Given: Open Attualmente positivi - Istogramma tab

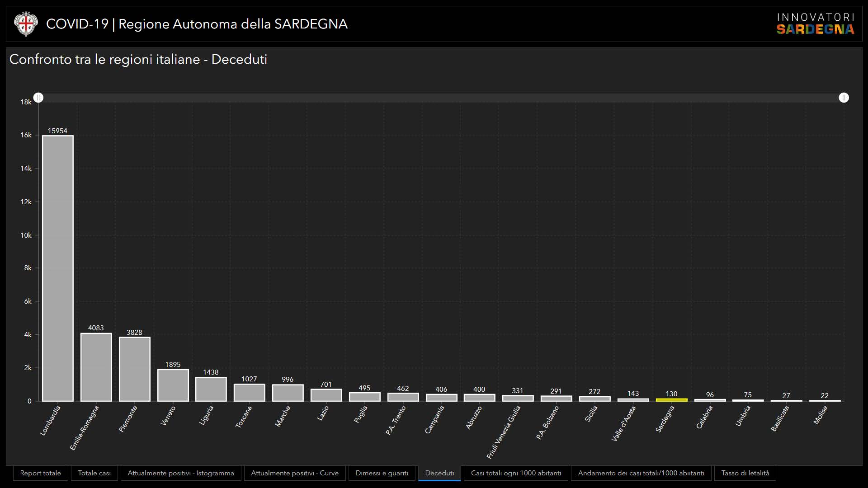Looking at the screenshot, I should pos(180,473).
